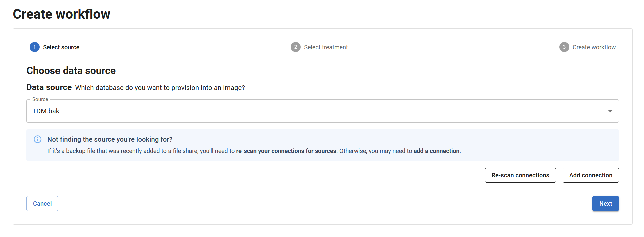Click the info icon in the notice
Screen dimensions: 644x237
click(x=38, y=139)
